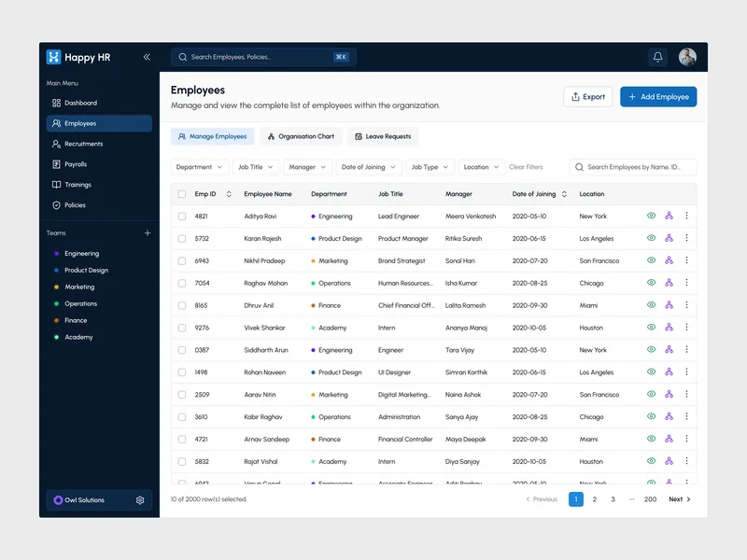Image resolution: width=747 pixels, height=560 pixels.
Task: Check the checkbox next to Vivek Shankar
Action: pyautogui.click(x=181, y=328)
